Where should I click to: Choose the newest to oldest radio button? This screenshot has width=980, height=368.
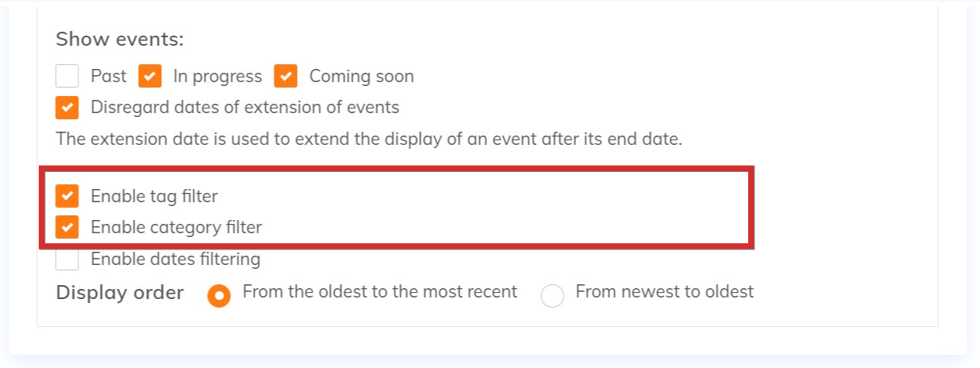tap(552, 296)
